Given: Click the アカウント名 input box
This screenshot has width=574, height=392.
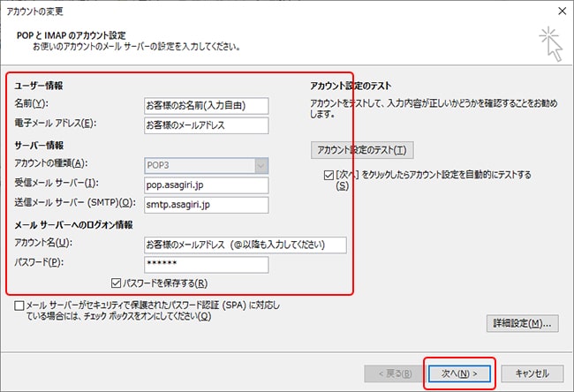Looking at the screenshot, I should click(x=245, y=245).
